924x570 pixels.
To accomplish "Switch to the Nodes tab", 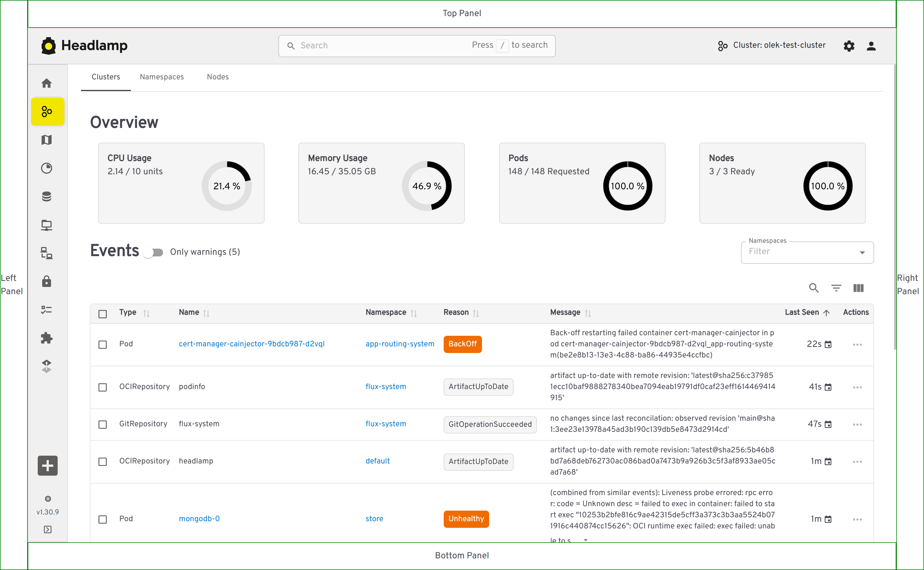I will click(218, 77).
